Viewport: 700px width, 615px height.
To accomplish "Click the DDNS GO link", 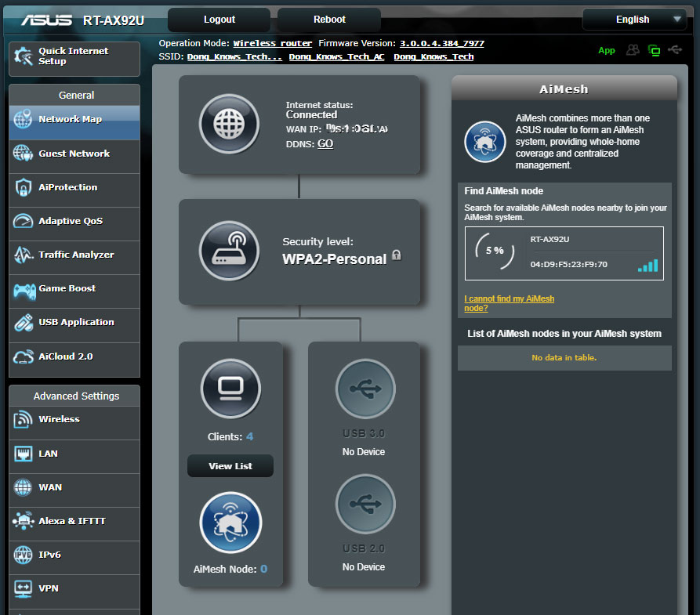I will click(x=325, y=143).
